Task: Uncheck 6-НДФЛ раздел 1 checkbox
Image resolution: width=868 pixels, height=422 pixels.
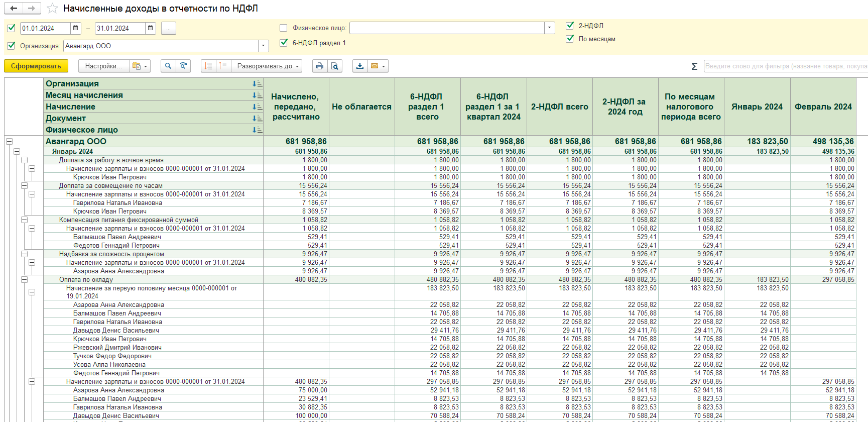Action: coord(284,43)
